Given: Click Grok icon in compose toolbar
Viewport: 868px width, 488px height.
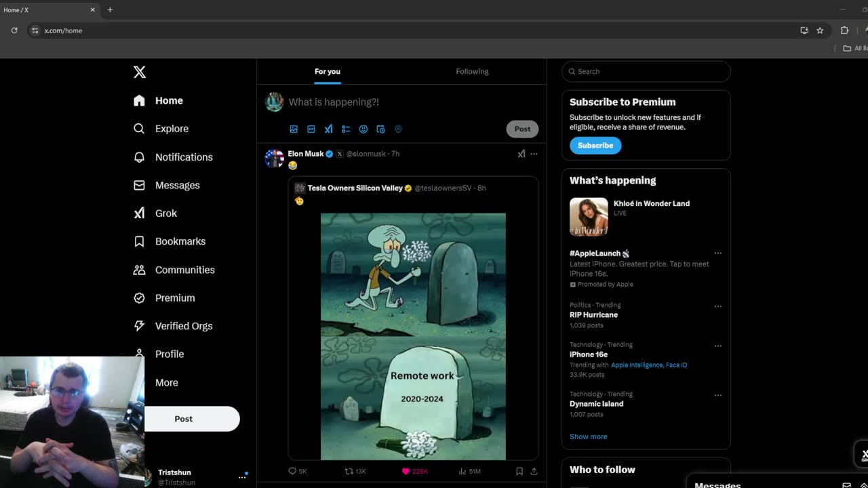Looking at the screenshot, I should 328,129.
